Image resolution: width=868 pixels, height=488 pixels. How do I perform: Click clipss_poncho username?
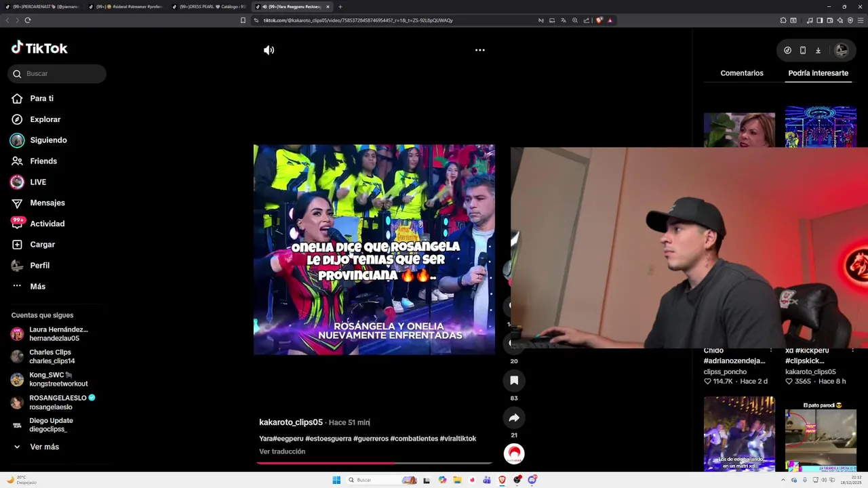point(725,372)
